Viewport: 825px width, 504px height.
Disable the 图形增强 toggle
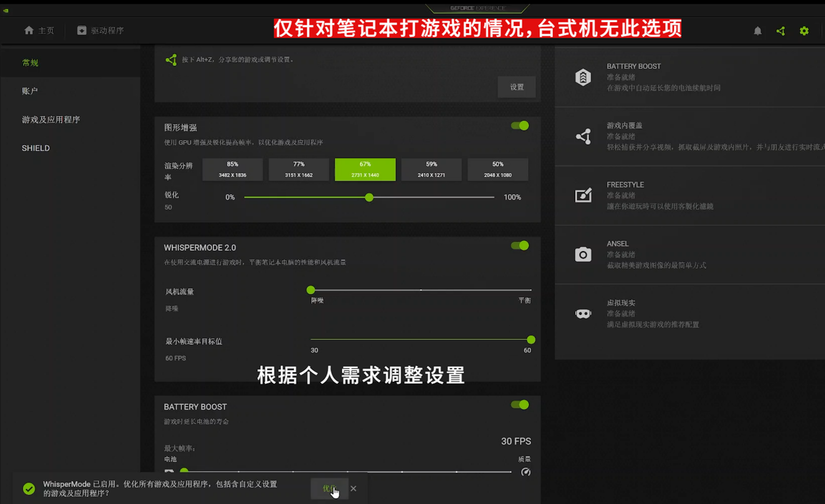520,126
